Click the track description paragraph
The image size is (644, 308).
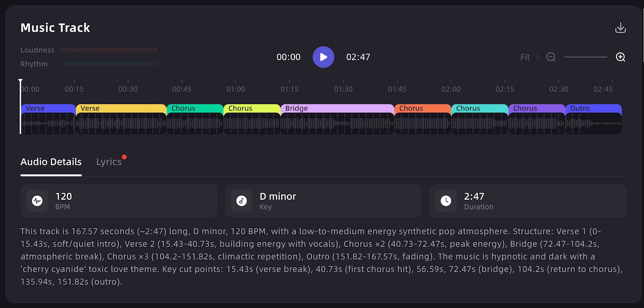[322, 256]
